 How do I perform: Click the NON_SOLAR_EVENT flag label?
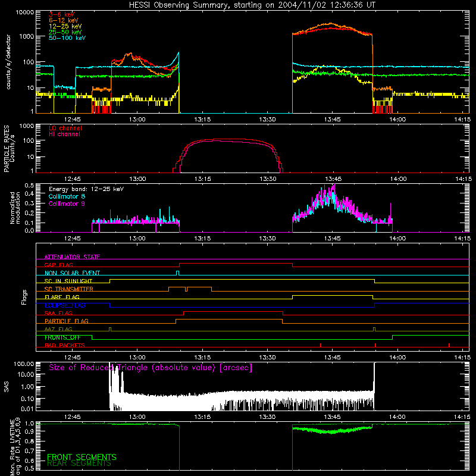coord(72,273)
